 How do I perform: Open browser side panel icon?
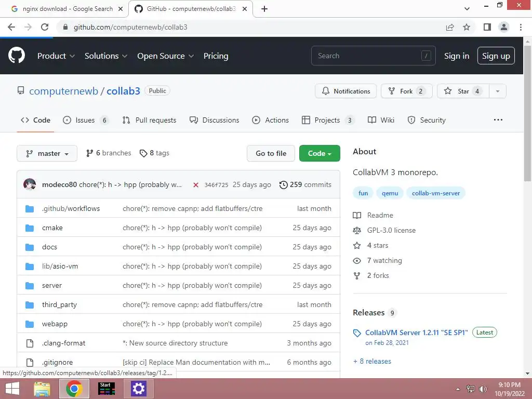coord(487,27)
